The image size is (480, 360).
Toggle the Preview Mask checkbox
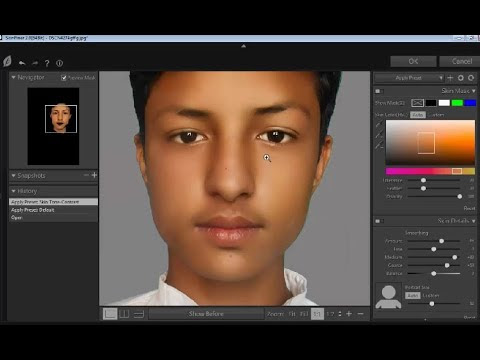click(x=64, y=78)
